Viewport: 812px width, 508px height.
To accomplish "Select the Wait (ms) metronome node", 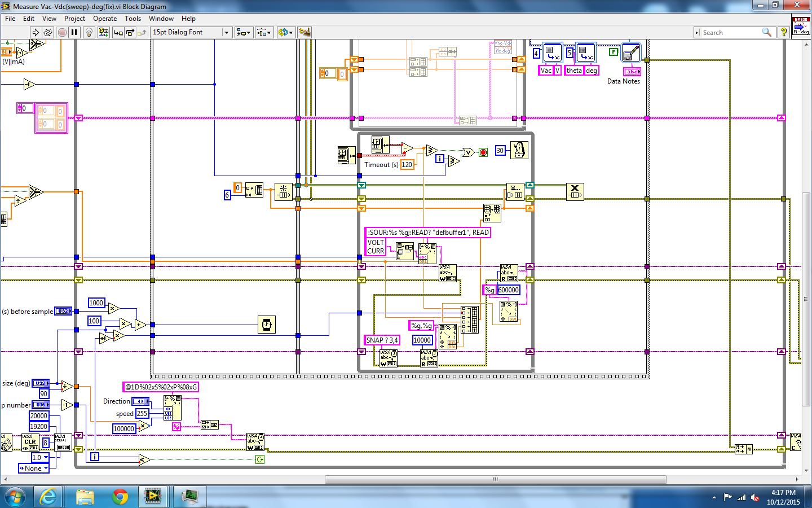I will (x=519, y=150).
